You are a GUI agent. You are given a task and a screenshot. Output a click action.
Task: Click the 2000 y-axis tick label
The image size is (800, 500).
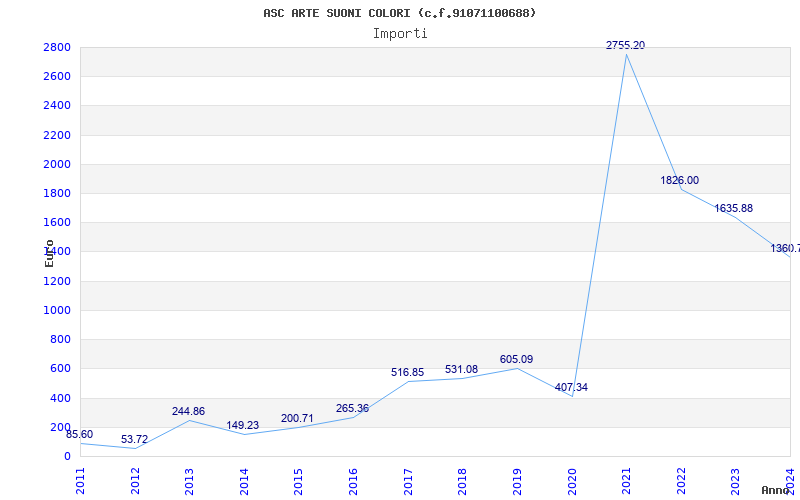coord(57,164)
